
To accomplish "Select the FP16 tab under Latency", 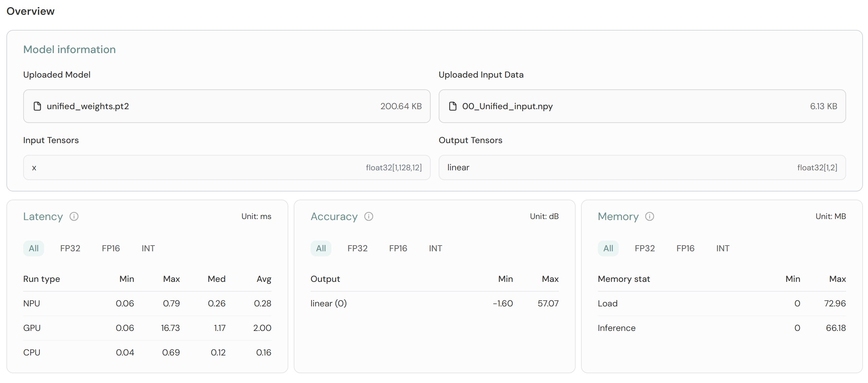I will [x=111, y=248].
